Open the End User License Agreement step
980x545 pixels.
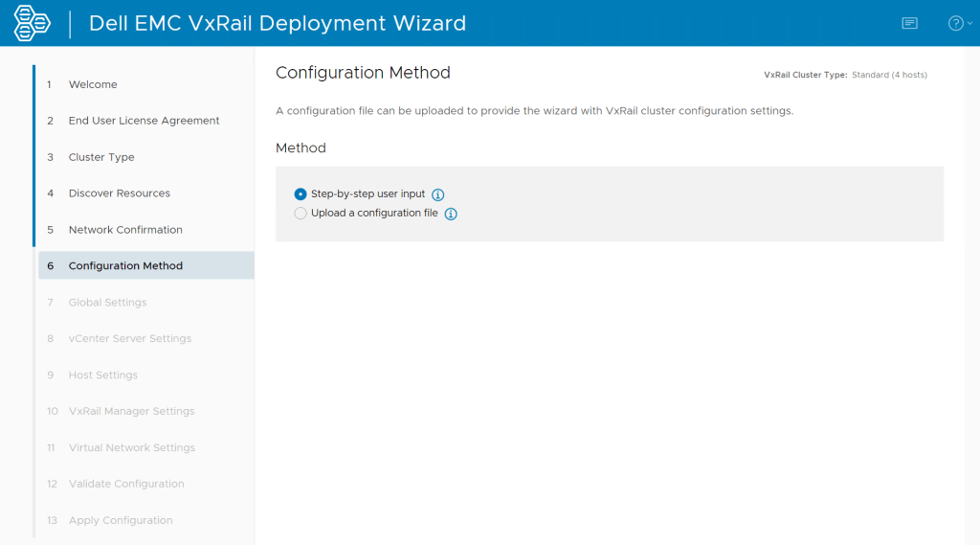point(144,121)
